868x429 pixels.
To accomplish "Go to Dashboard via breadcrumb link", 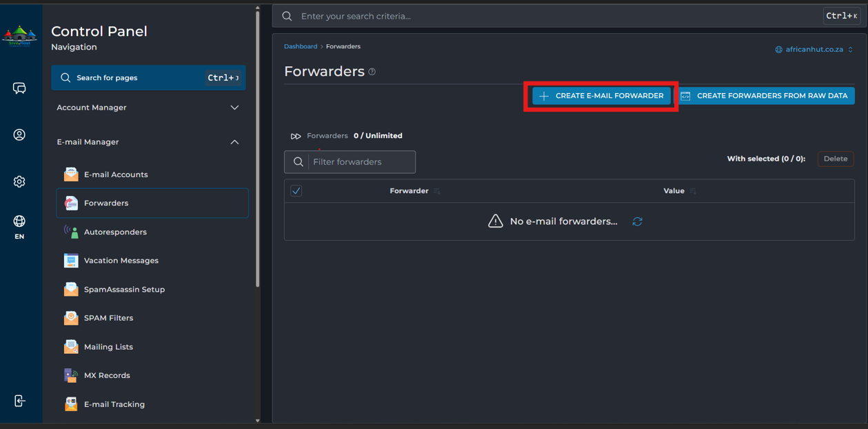I will [301, 46].
